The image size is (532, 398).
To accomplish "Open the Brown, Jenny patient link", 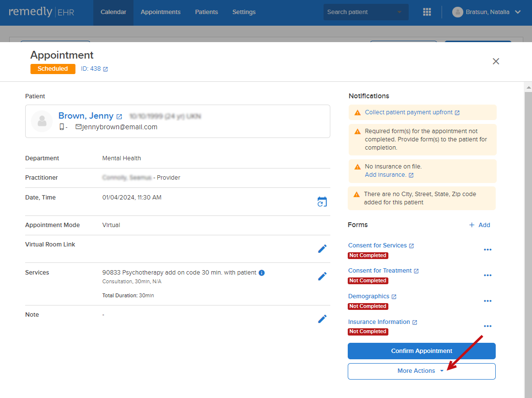I will click(x=86, y=116).
